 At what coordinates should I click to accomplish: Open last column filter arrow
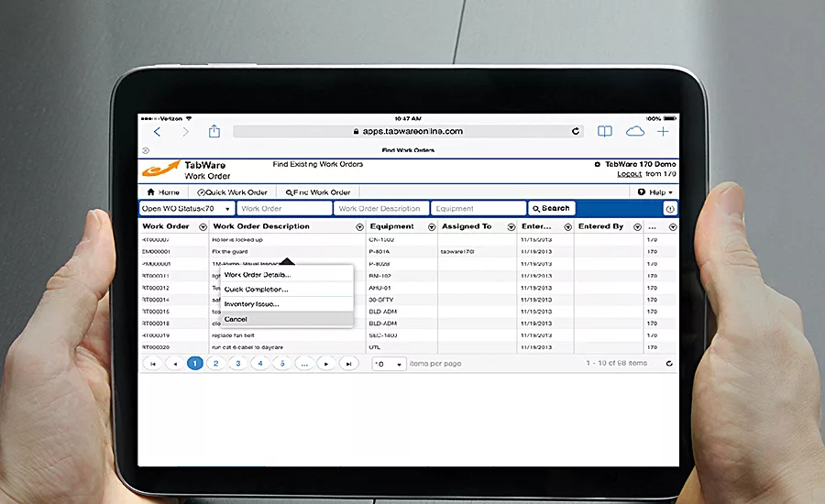point(673,226)
